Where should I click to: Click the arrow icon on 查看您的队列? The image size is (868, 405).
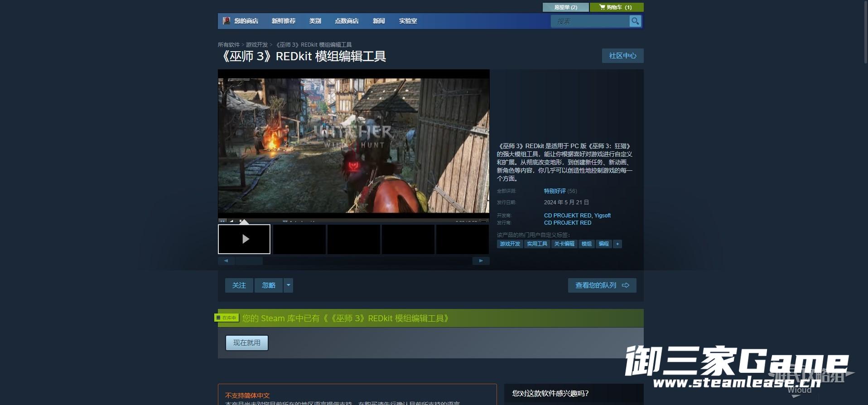click(x=626, y=285)
